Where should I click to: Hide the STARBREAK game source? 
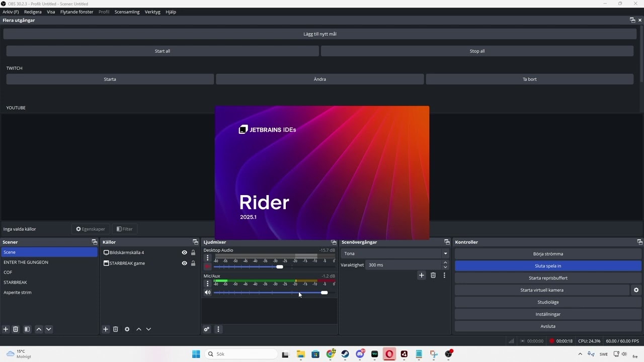(184, 263)
